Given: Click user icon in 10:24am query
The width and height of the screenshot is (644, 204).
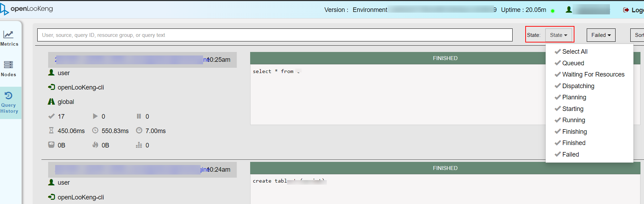Looking at the screenshot, I should (51, 182).
